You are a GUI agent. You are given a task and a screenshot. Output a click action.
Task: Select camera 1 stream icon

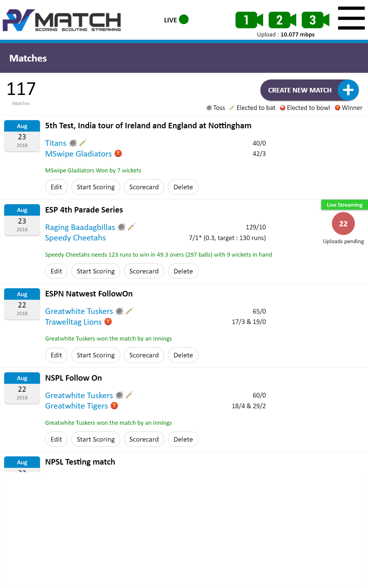[249, 20]
